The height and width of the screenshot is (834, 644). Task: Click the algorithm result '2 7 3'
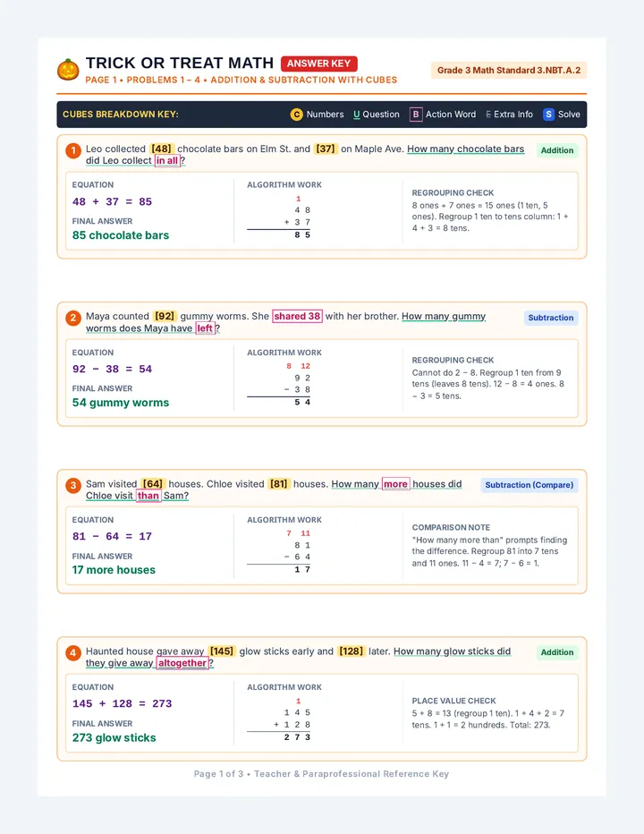[x=297, y=737]
